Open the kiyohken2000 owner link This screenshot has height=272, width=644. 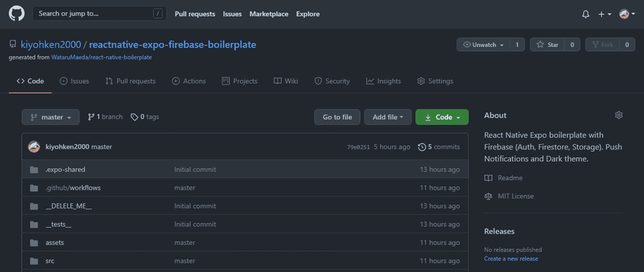point(50,45)
